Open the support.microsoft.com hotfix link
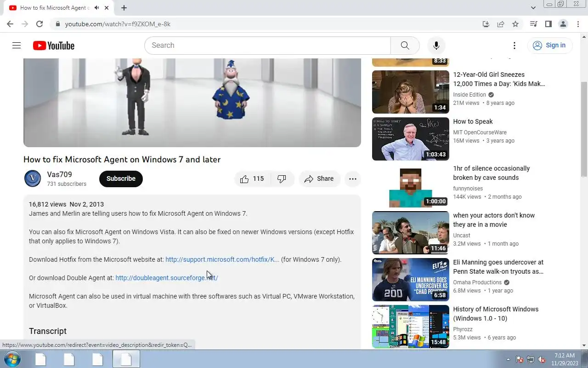 tap(222, 259)
